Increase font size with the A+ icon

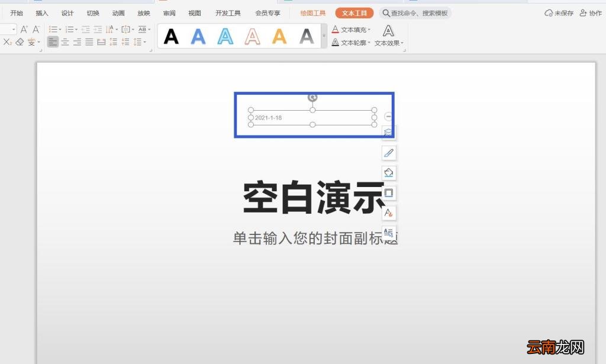tap(24, 30)
